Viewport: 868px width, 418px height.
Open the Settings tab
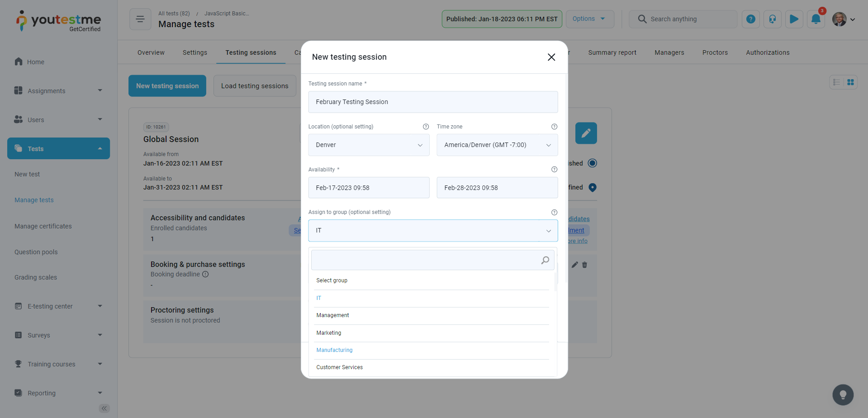(x=194, y=52)
